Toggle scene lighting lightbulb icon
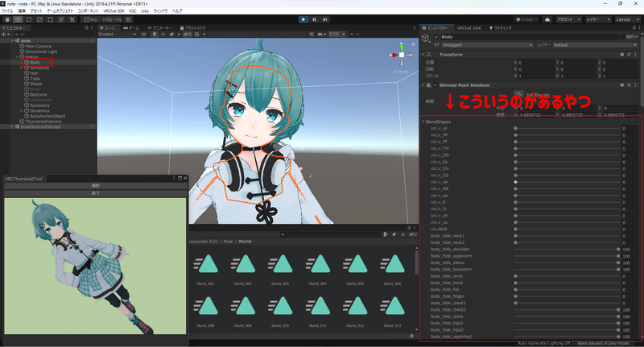 (155, 34)
